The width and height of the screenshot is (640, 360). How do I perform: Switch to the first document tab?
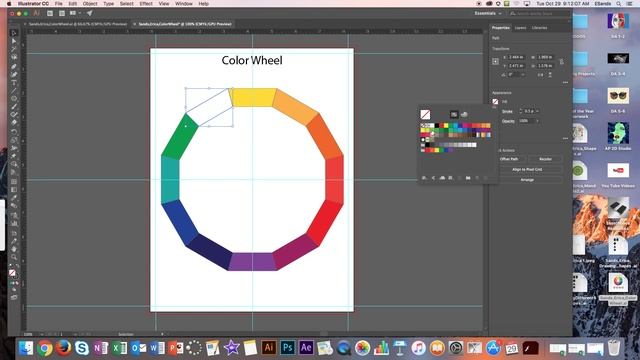coord(78,24)
